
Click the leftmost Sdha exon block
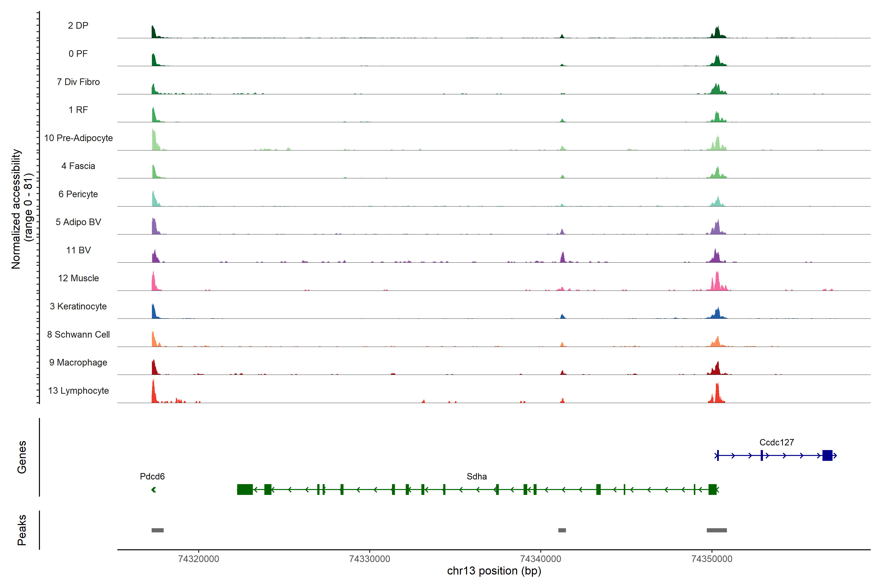pos(245,489)
